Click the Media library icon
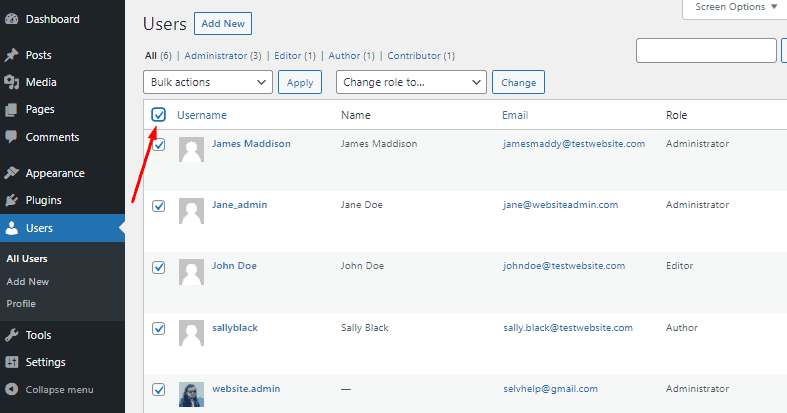The height and width of the screenshot is (413, 787). 11,82
